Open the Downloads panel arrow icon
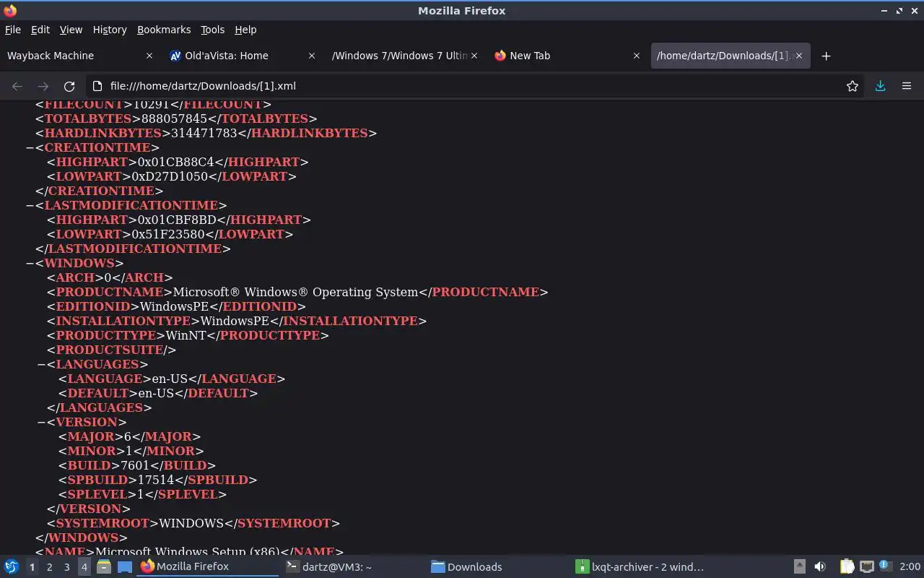The image size is (924, 578). [880, 86]
